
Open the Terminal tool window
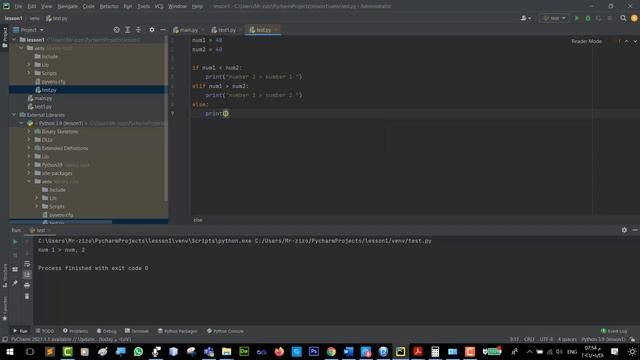click(137, 331)
